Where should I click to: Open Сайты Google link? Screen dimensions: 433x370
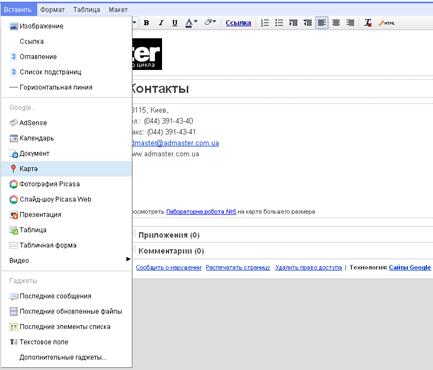pos(410,268)
